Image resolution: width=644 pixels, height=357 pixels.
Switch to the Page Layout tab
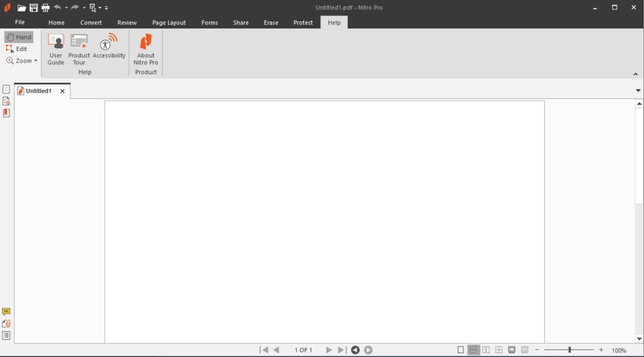(x=169, y=23)
